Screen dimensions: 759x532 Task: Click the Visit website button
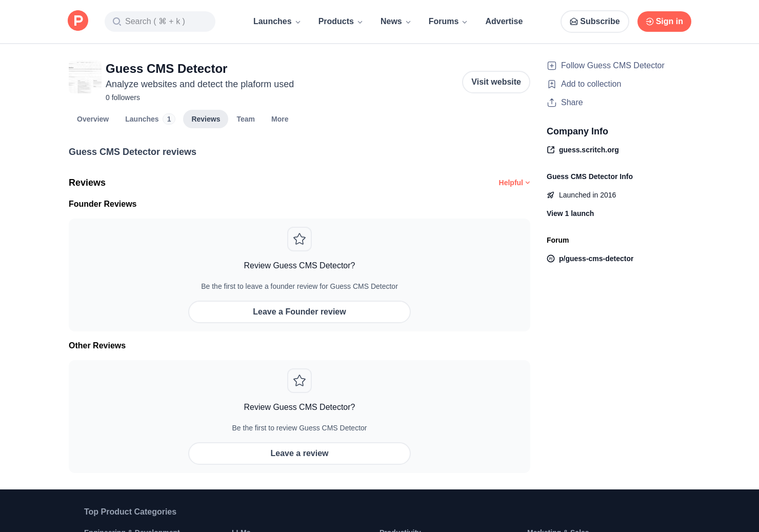coord(496,82)
